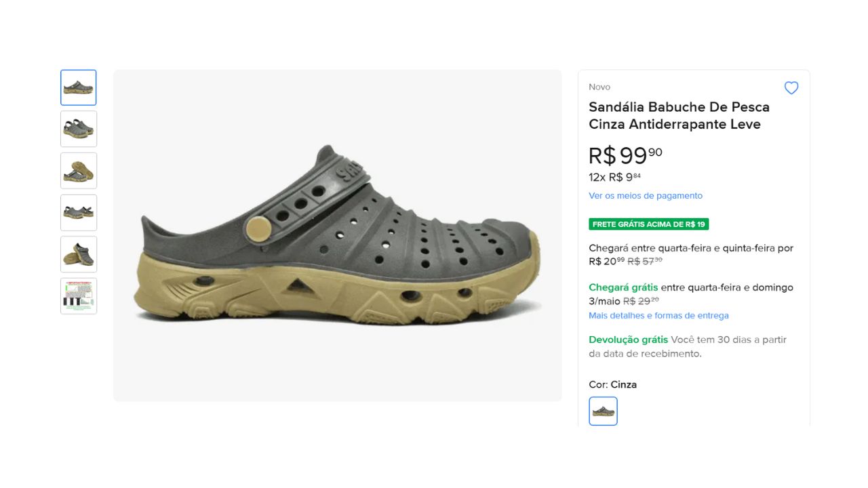Click the large main sandal product image
868x488 pixels.
[x=337, y=235]
